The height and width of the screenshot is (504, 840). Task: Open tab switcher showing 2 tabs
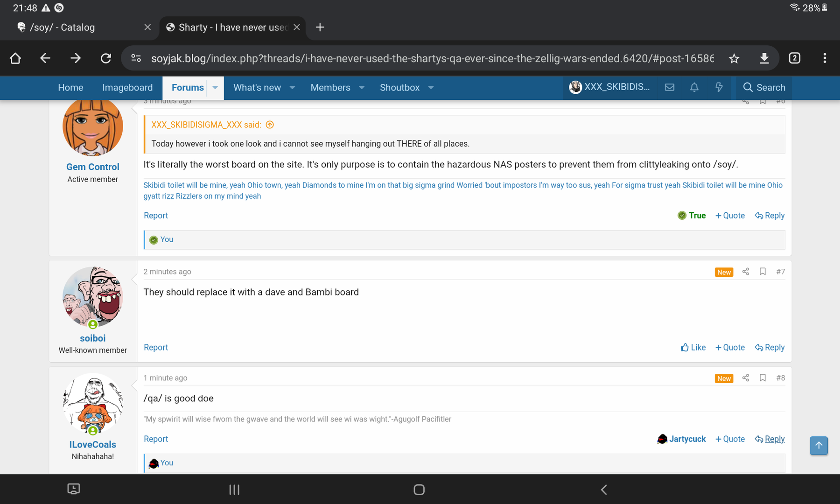tap(794, 58)
